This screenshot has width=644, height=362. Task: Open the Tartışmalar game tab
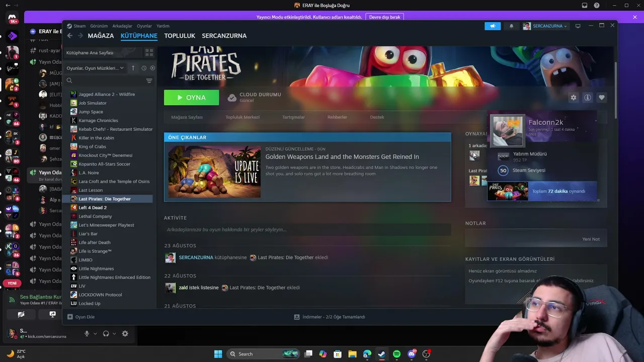point(293,117)
